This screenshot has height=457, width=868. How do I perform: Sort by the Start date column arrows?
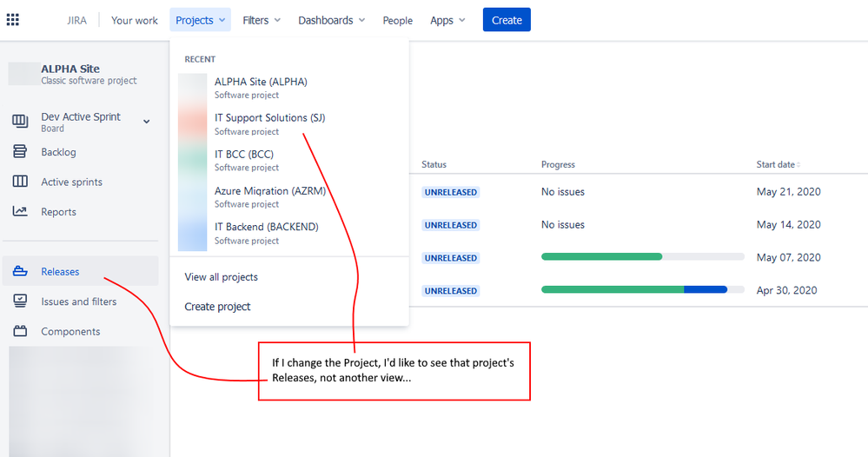pyautogui.click(x=798, y=165)
